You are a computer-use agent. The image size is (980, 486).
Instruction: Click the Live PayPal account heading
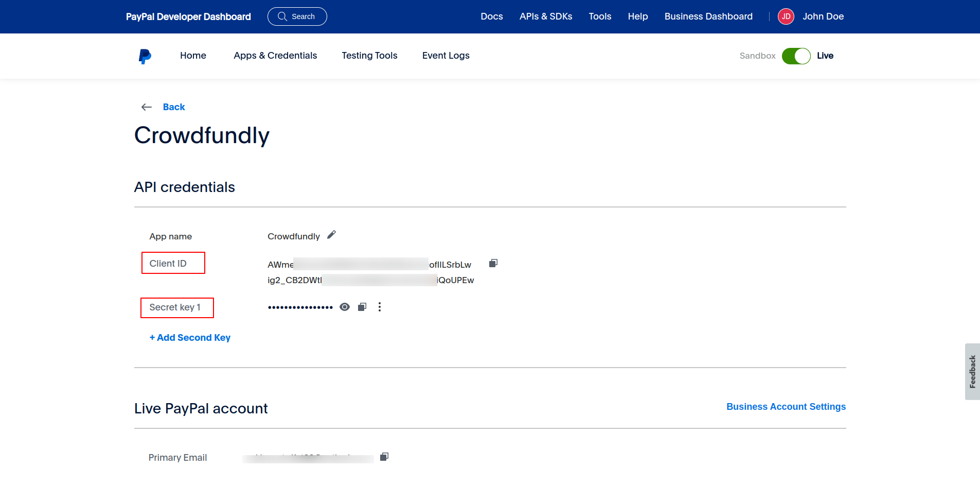pyautogui.click(x=201, y=409)
